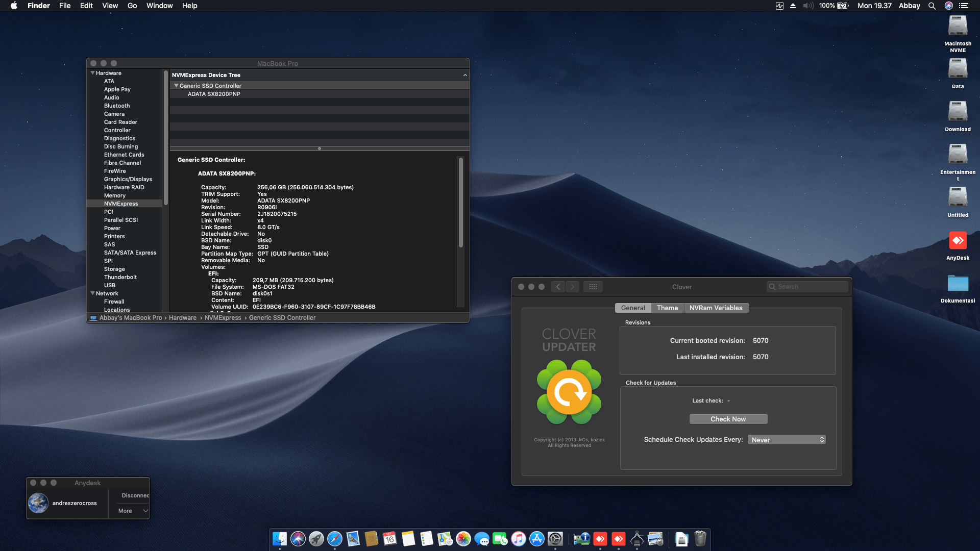This screenshot has width=980, height=551.
Task: Open Macintosh NVME drive on desktop
Action: [958, 27]
